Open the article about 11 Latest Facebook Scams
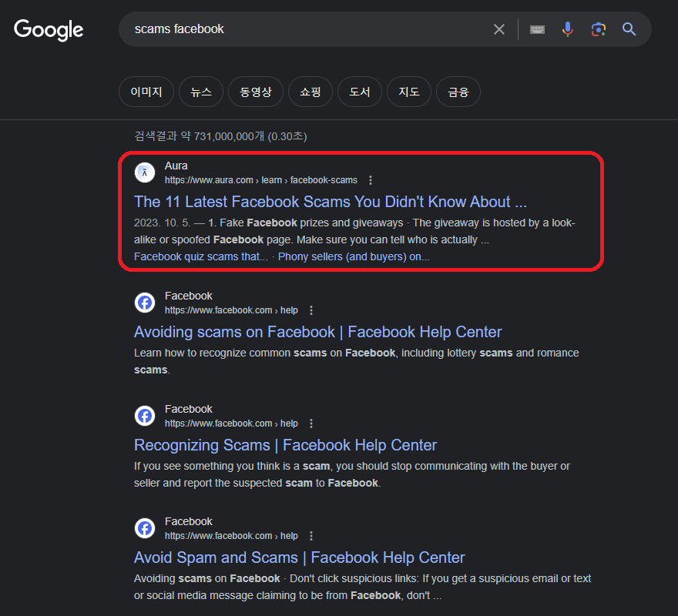The height and width of the screenshot is (616, 678). pyautogui.click(x=330, y=202)
